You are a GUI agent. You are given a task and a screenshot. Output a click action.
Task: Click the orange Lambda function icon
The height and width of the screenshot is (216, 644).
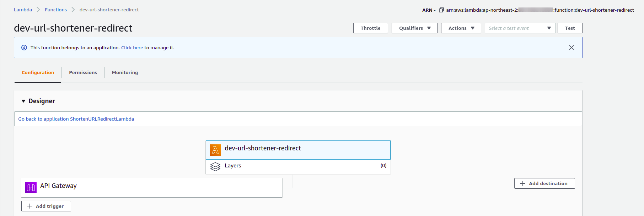click(215, 150)
